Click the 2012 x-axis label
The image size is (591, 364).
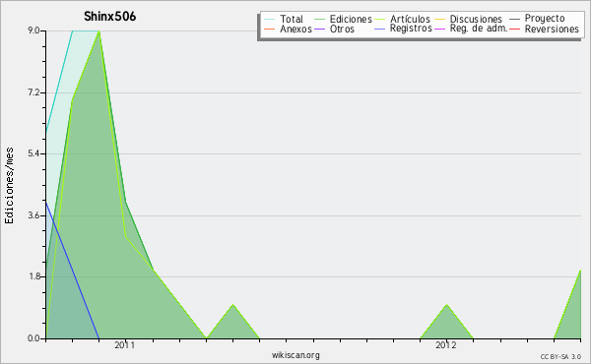click(446, 345)
